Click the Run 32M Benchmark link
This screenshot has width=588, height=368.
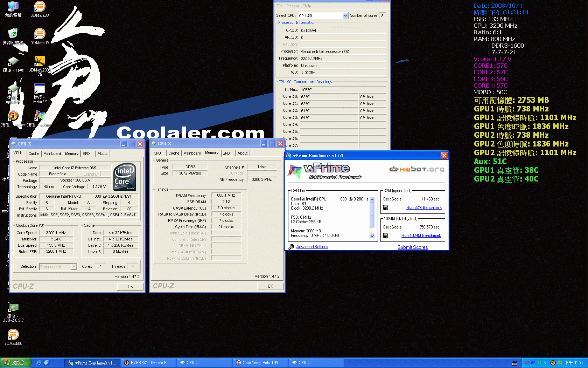click(x=424, y=207)
